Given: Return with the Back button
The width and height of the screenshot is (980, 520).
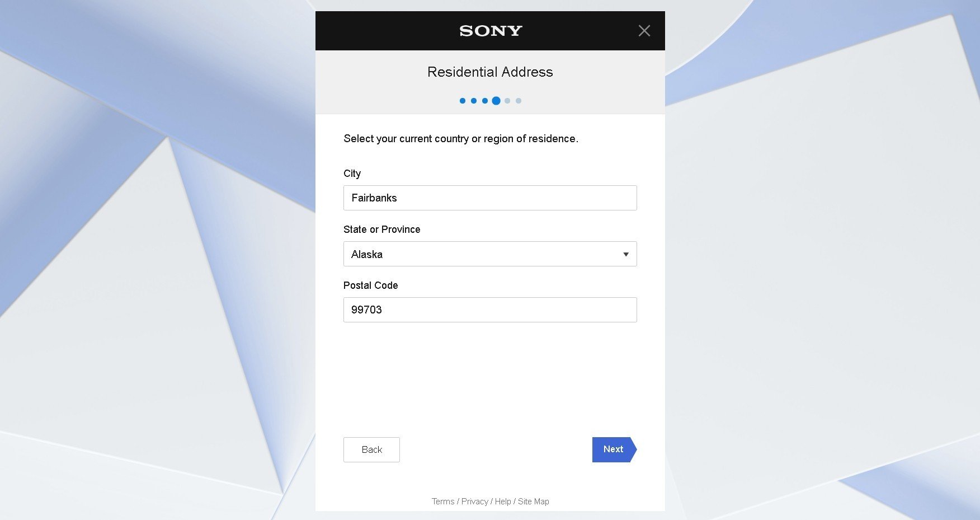Looking at the screenshot, I should [x=371, y=449].
